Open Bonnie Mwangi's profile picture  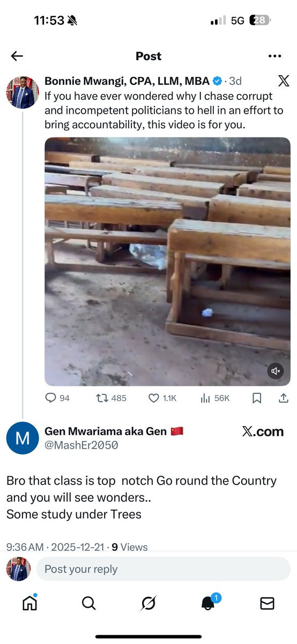click(x=22, y=92)
